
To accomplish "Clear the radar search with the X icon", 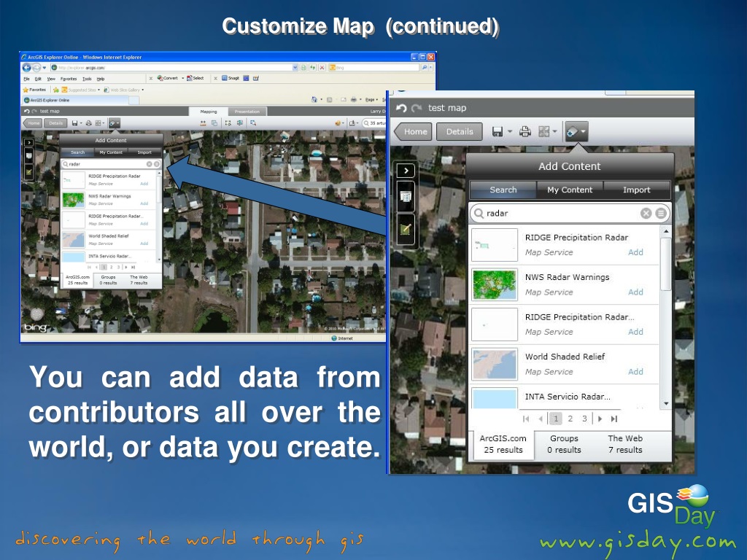I will (646, 214).
